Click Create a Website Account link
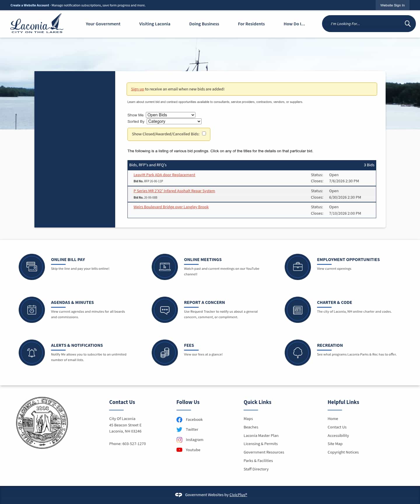Viewport: 420px width, 504px height. click(x=30, y=5)
